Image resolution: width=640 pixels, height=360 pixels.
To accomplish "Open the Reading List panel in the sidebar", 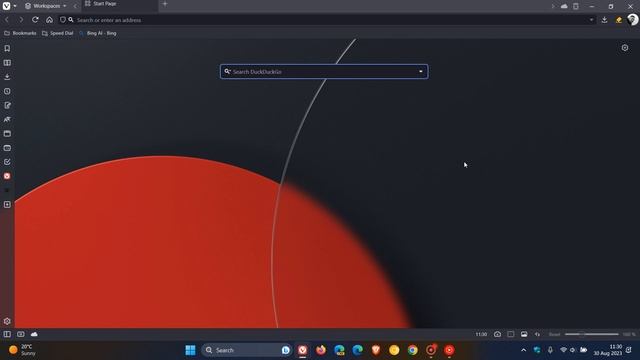I will coord(7,63).
